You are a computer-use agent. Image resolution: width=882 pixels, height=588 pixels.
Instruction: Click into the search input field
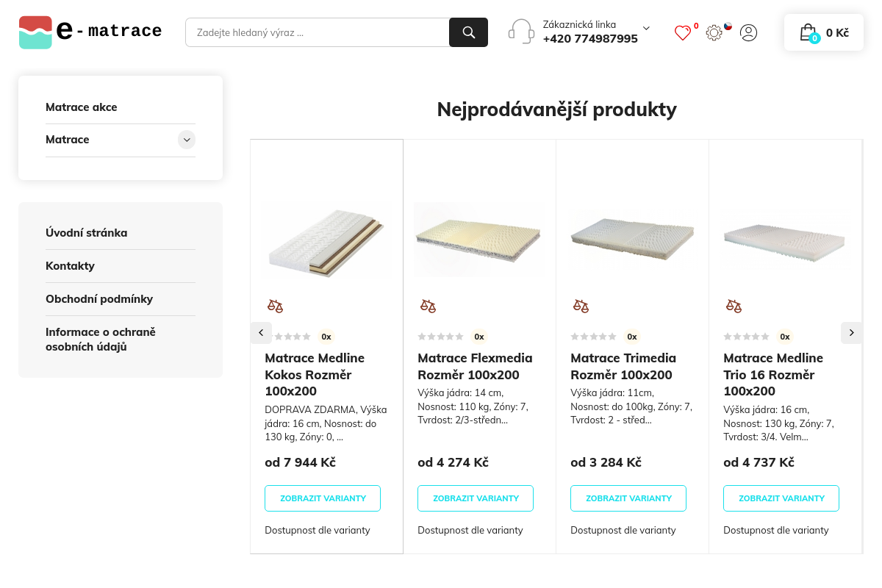(318, 32)
